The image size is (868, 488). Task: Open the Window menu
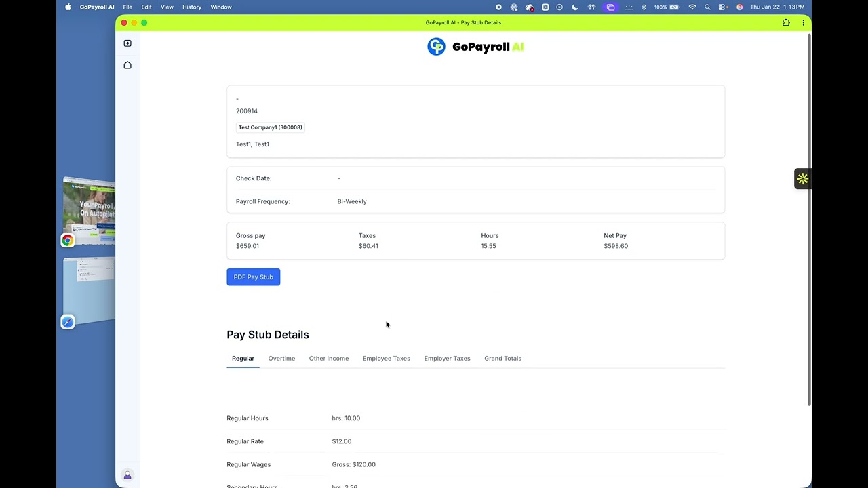(221, 7)
